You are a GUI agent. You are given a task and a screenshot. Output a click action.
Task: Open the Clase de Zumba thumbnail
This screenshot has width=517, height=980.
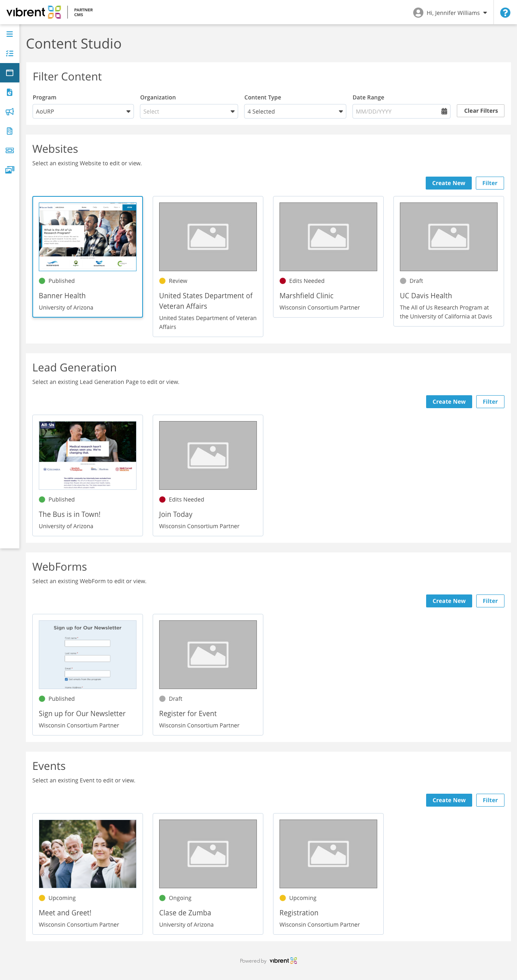208,854
